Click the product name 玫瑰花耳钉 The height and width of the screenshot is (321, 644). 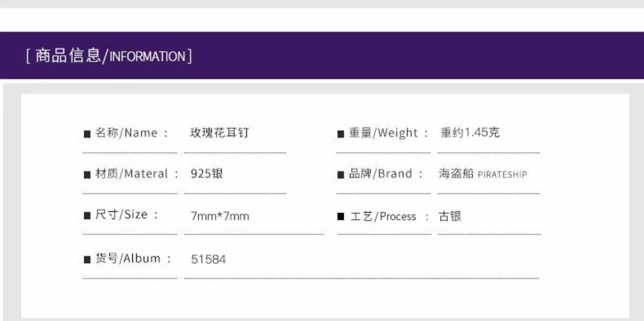click(219, 132)
